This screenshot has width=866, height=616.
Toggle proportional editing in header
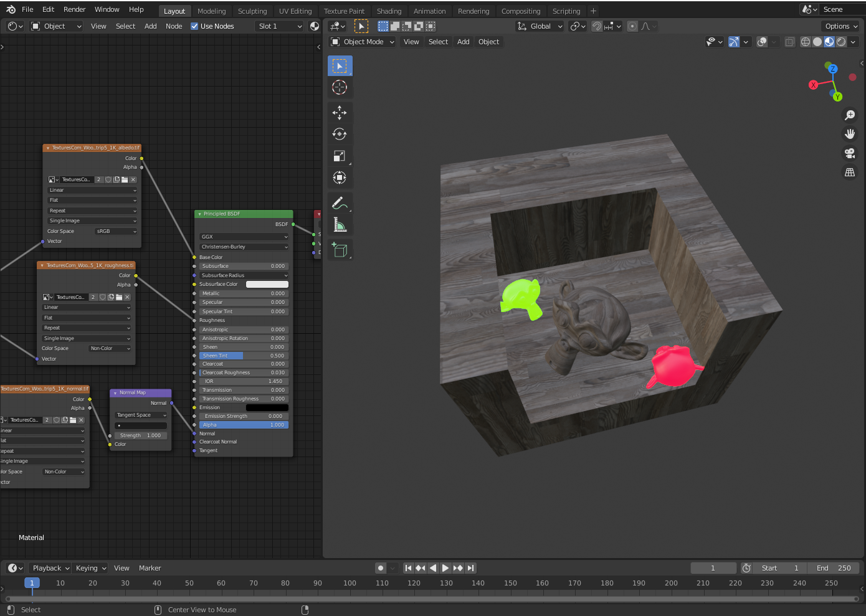pyautogui.click(x=632, y=26)
